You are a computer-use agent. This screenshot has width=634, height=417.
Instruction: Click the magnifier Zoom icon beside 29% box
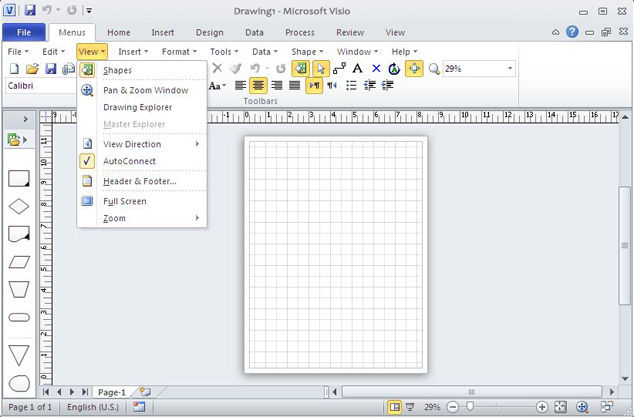pos(434,69)
